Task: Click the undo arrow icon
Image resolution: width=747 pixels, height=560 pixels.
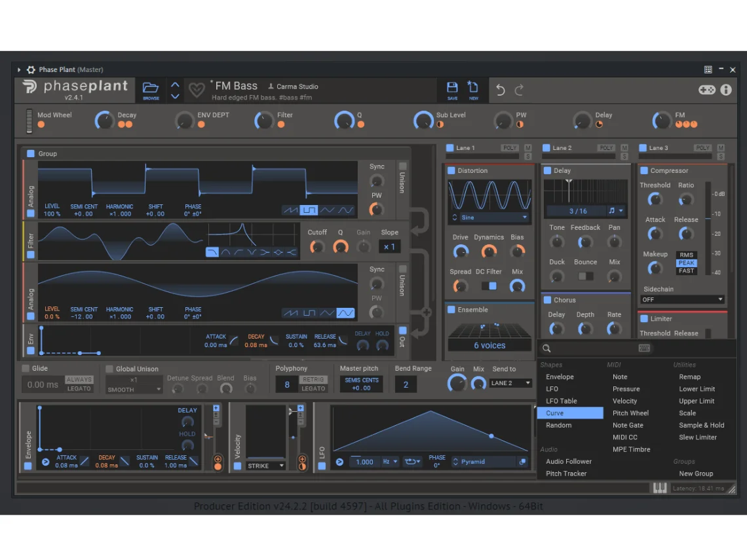Action: tap(501, 90)
